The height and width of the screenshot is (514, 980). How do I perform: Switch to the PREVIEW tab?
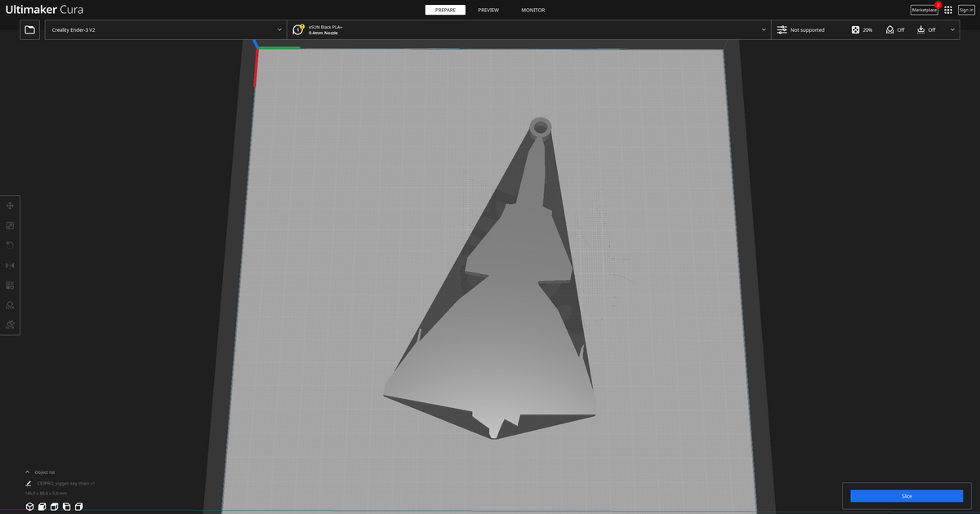tap(488, 10)
